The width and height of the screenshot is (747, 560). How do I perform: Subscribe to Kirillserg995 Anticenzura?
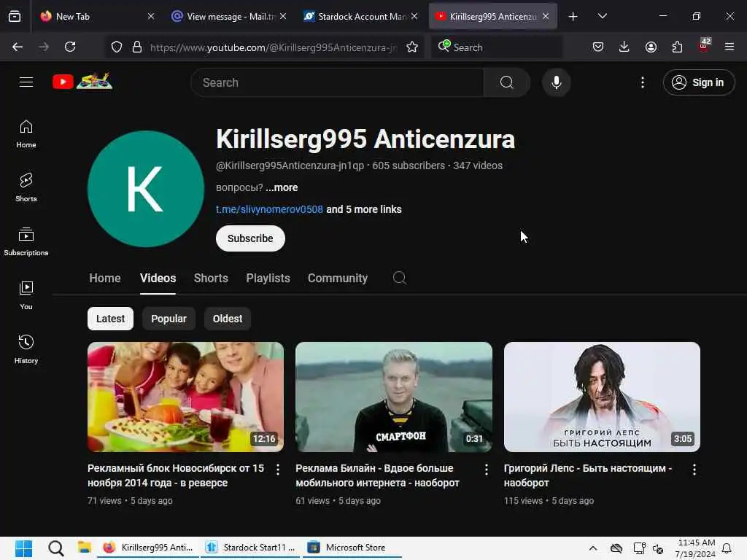point(250,238)
